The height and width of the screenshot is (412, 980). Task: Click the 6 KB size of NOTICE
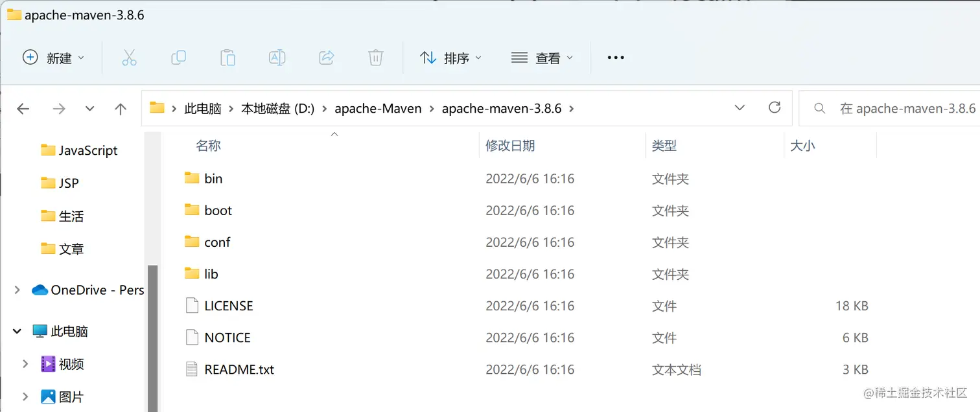[856, 338]
